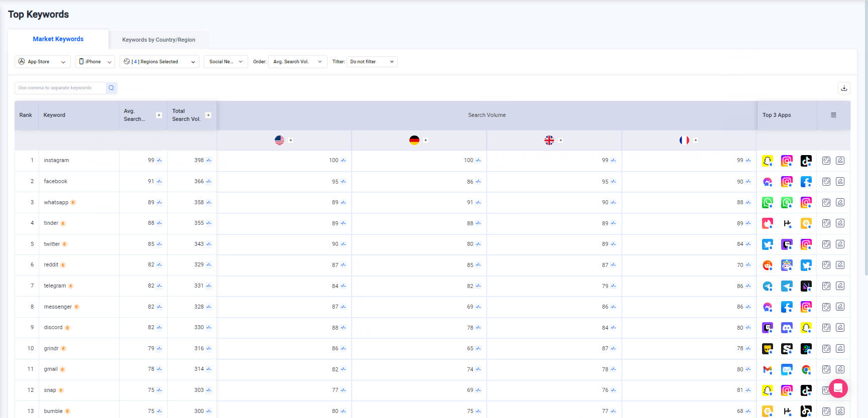The width and height of the screenshot is (868, 418).
Task: Click the plus beside the French flag
Action: tap(696, 141)
